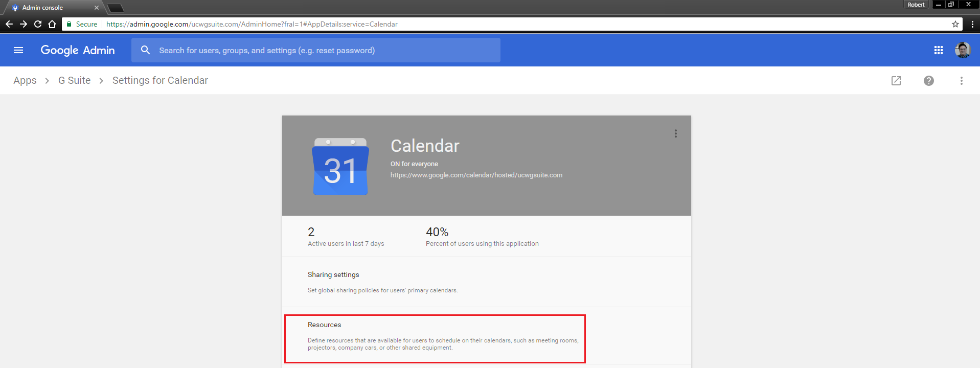Close the Admin console tab

click(x=97, y=8)
